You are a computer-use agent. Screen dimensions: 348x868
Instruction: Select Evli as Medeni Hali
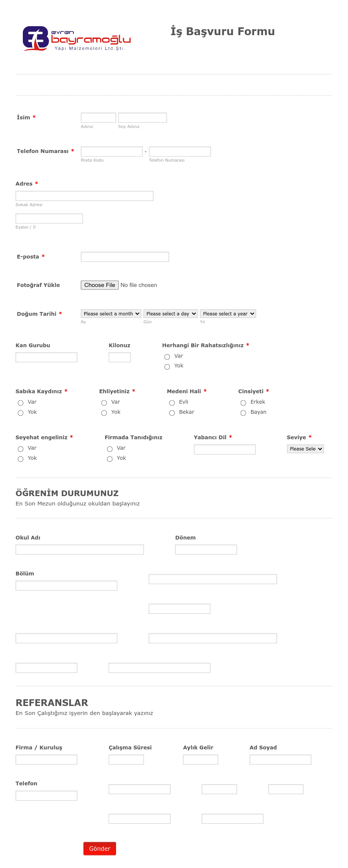click(172, 403)
